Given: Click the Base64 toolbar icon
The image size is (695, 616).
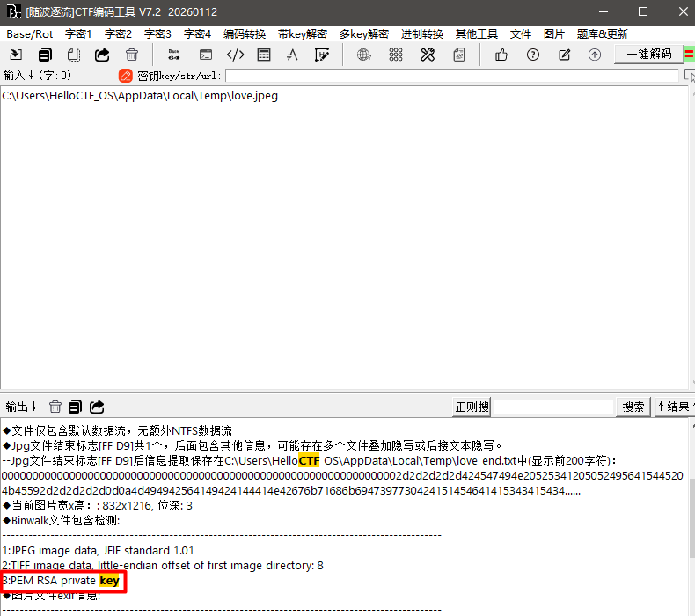Looking at the screenshot, I should 173,55.
